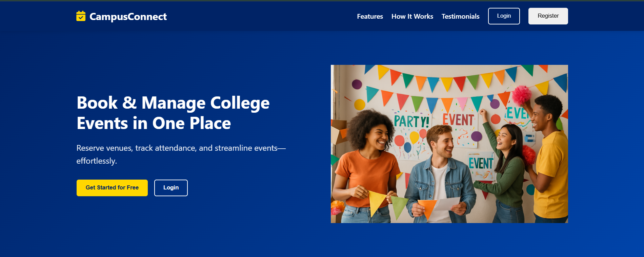Click the green EVENT sign in the photo
The image size is (644, 257).
[x=481, y=164]
